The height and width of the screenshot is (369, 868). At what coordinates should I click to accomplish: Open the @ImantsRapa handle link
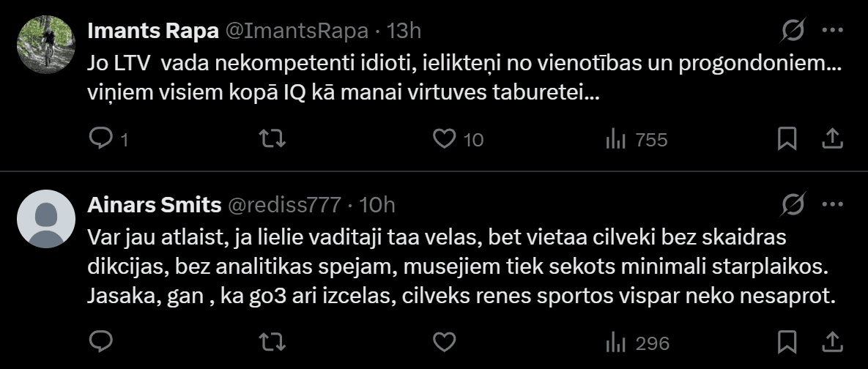pos(297,31)
